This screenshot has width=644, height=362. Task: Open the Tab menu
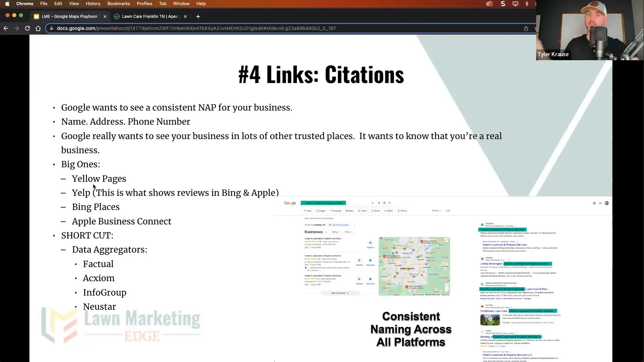pos(163,4)
